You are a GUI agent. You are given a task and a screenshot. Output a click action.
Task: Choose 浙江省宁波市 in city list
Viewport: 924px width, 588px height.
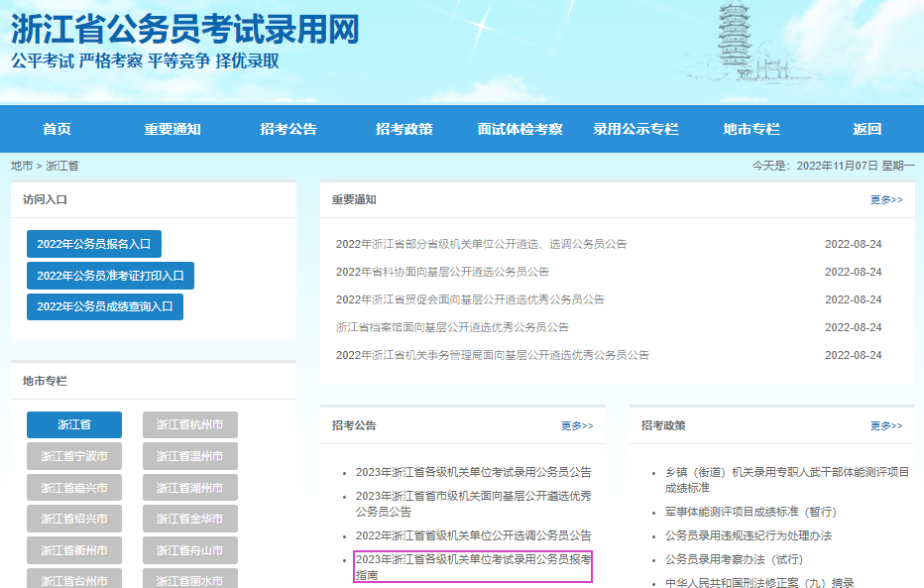74,457
